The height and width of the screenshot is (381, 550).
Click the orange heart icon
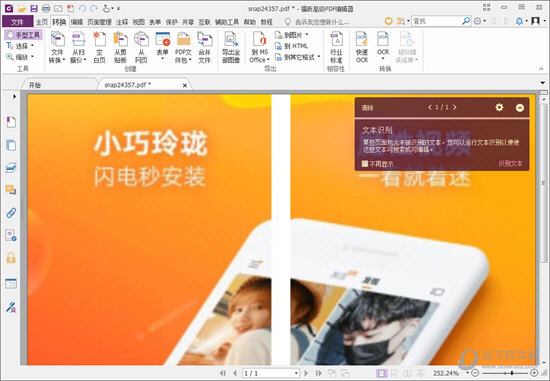click(x=388, y=21)
